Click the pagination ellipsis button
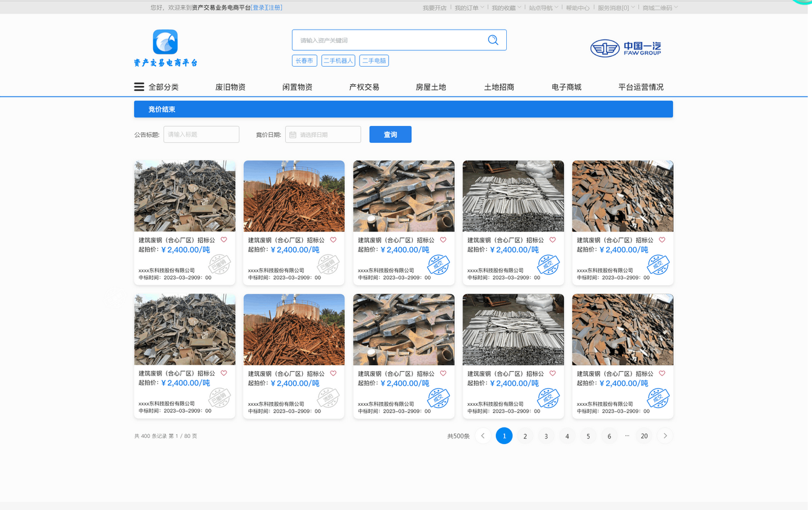 click(x=627, y=435)
